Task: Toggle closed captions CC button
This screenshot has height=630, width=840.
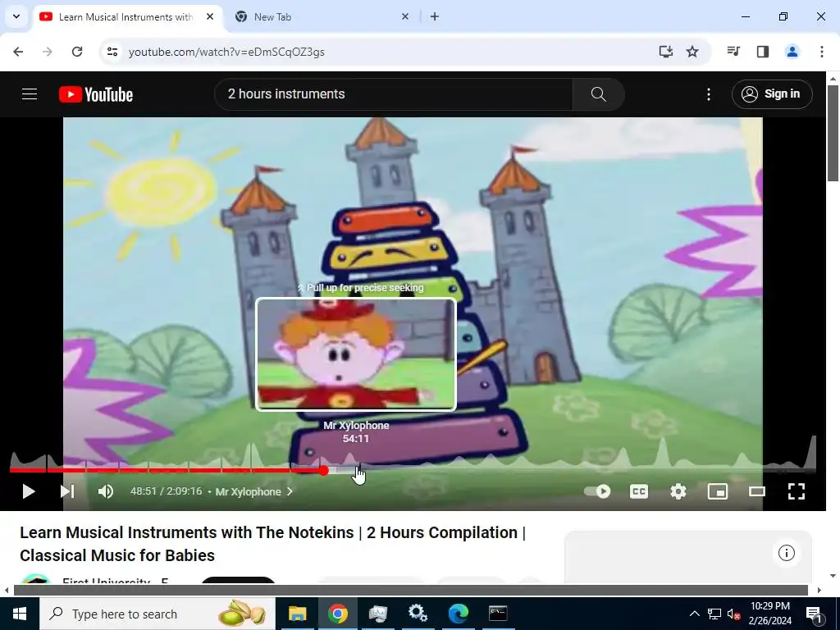Action: [638, 491]
